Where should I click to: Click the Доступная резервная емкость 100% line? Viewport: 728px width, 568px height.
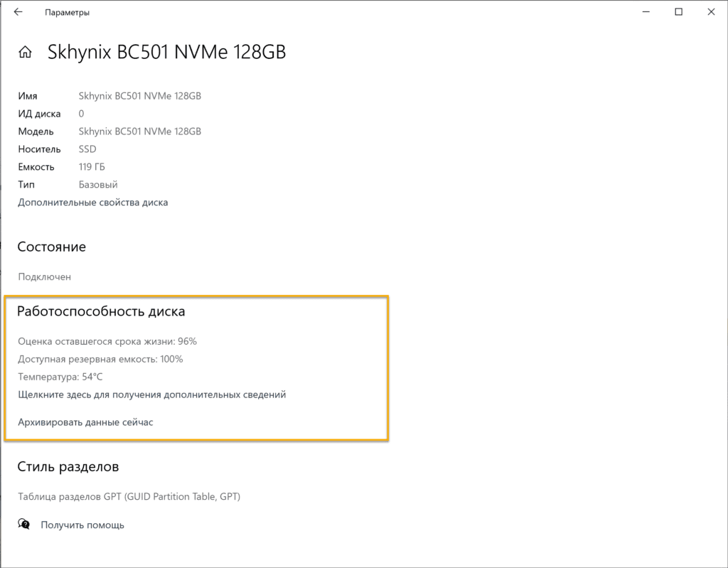pyautogui.click(x=100, y=359)
